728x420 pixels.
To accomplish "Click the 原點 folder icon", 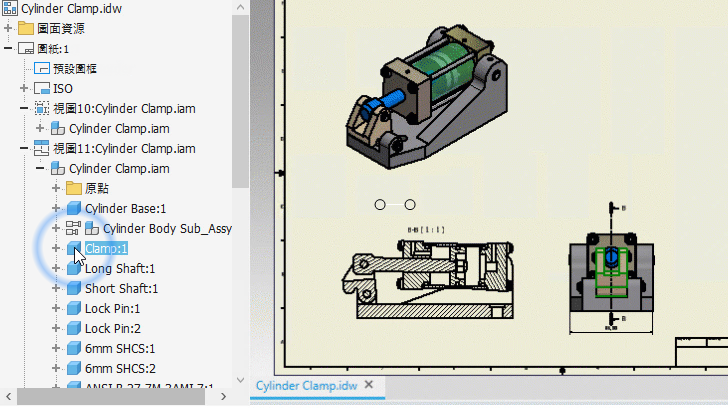I will pyautogui.click(x=74, y=188).
